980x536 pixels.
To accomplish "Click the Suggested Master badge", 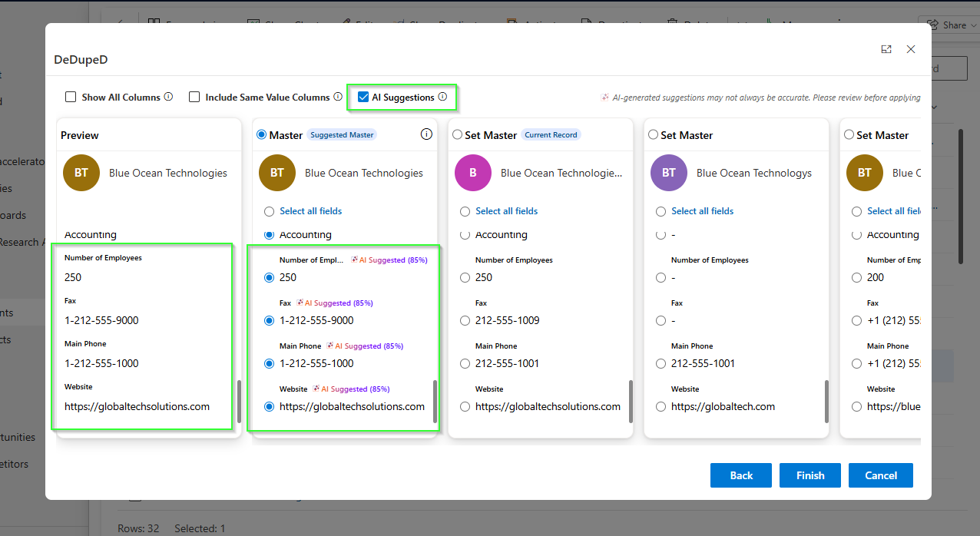I will click(342, 134).
